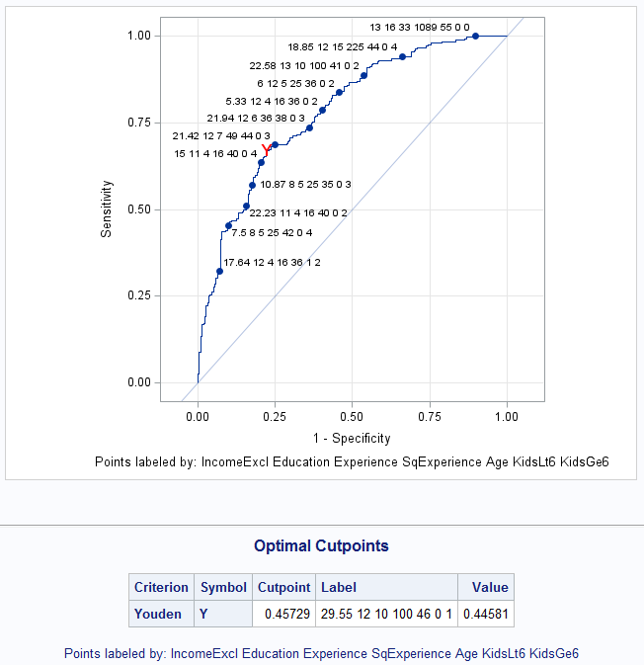
Task: Click the point labeled 7.5 8 5 25 42 0 4
Action: (228, 226)
